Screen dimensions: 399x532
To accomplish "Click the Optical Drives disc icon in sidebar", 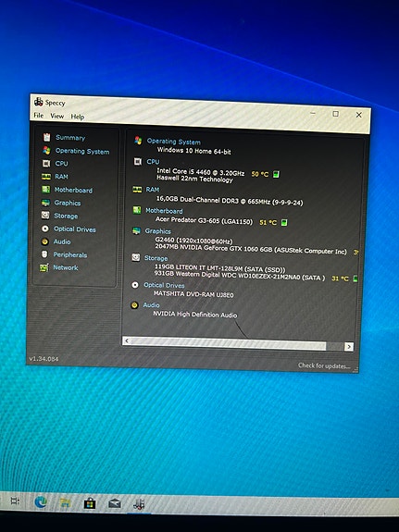I will (45, 229).
